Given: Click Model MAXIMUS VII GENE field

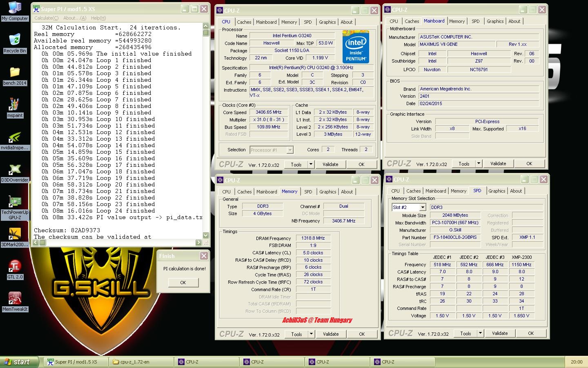Looking at the screenshot, I should tap(457, 44).
